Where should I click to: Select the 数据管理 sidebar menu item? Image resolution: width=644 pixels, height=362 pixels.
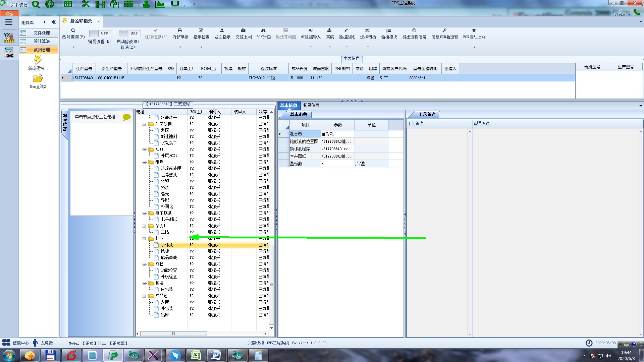41,50
